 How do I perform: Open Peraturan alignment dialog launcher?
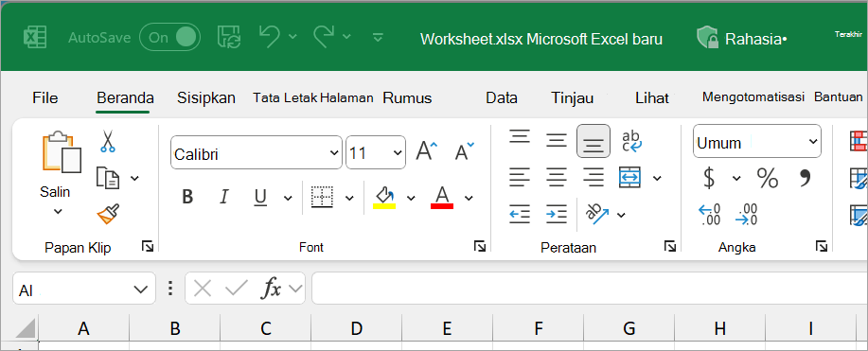[x=670, y=246]
